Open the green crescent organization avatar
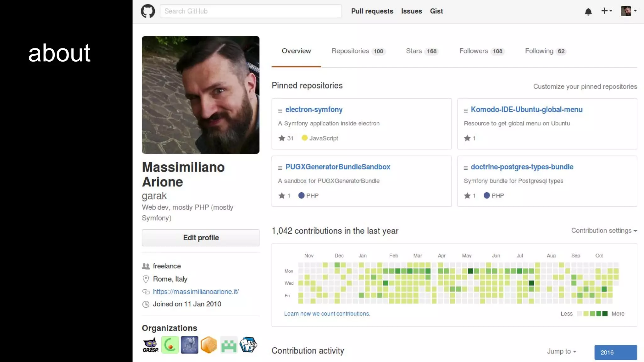644x362 pixels. coord(170,345)
